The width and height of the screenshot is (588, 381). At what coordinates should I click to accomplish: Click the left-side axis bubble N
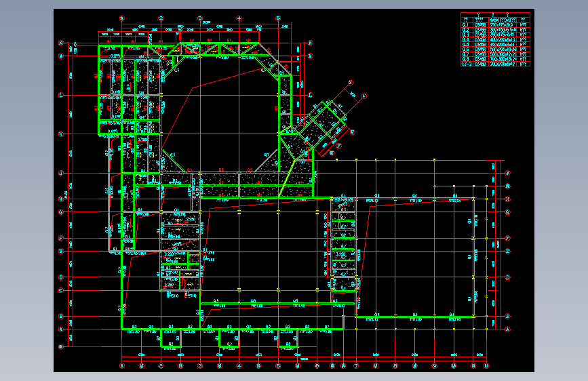(61, 43)
